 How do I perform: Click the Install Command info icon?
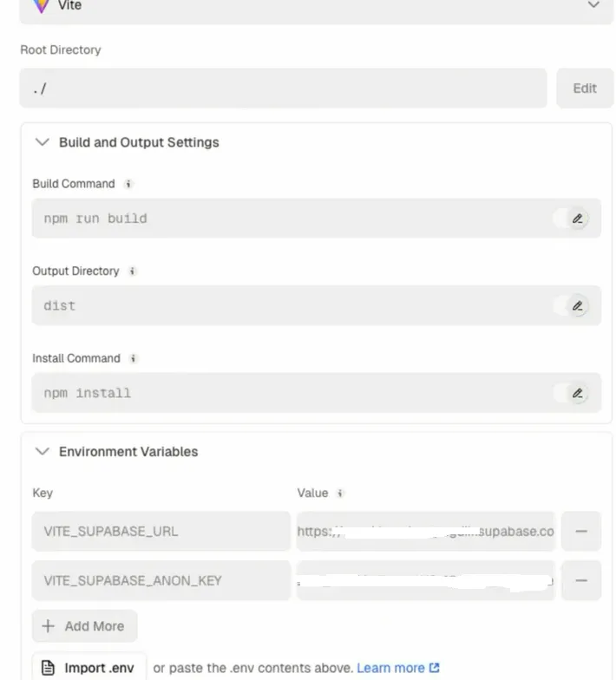pos(134,358)
